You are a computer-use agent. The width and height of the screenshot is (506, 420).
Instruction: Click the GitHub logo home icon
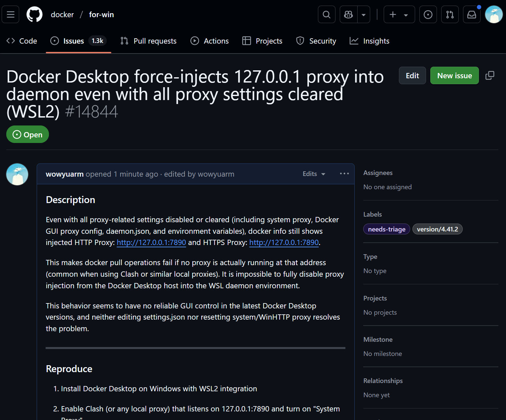34,15
